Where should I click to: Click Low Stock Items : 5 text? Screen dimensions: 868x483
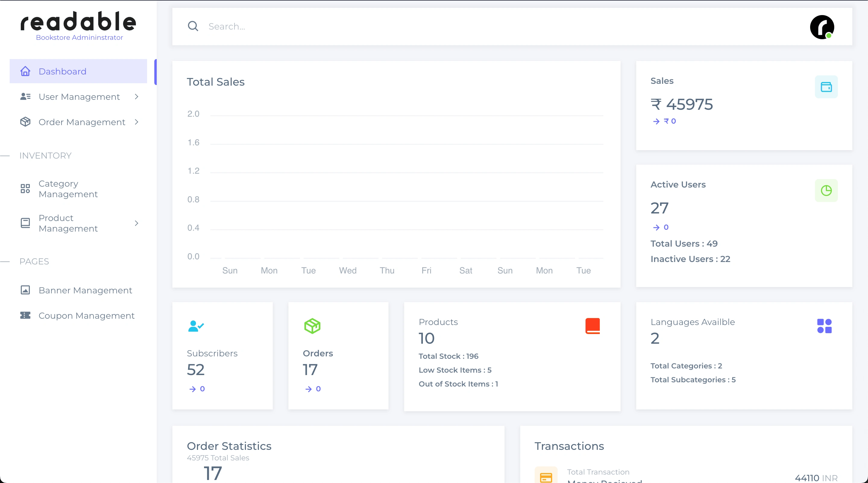point(455,370)
